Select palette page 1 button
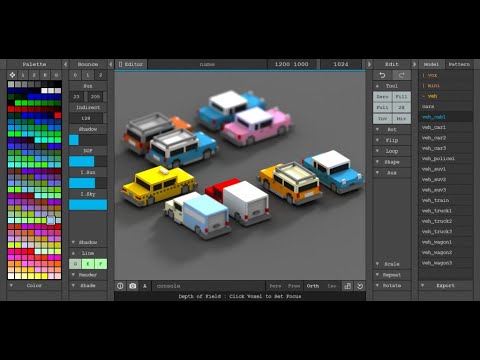 click(x=23, y=75)
